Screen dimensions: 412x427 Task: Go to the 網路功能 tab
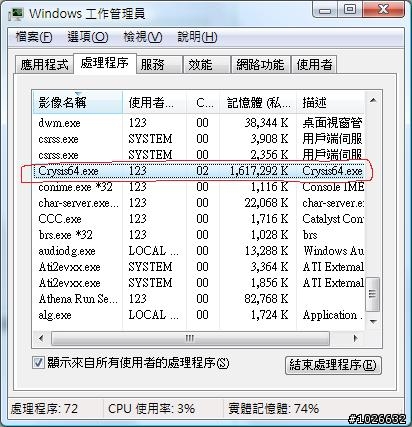pyautogui.click(x=261, y=64)
